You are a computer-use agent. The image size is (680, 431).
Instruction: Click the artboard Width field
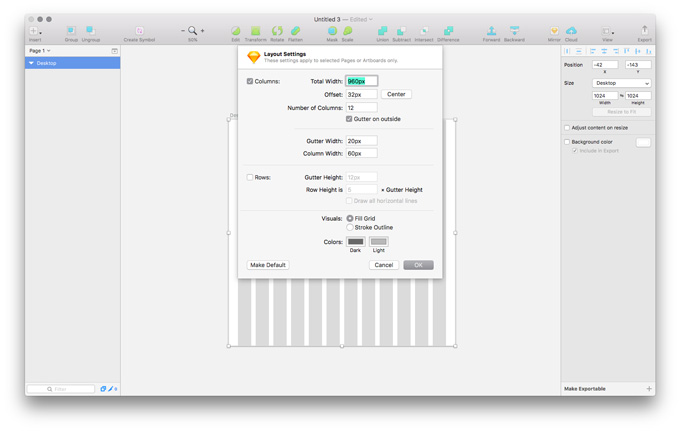(x=605, y=95)
